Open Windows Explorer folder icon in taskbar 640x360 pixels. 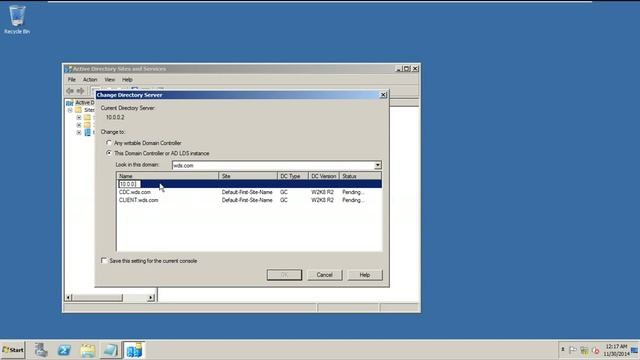(x=87, y=350)
